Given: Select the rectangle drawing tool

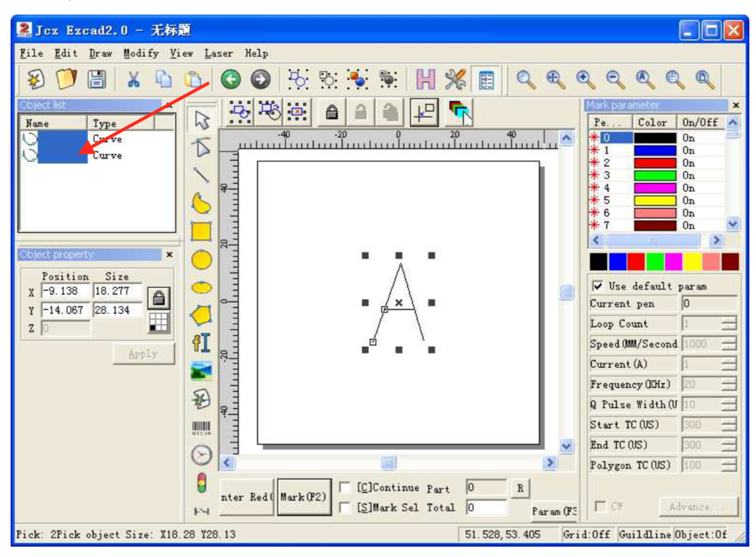Looking at the screenshot, I should coord(202,232).
